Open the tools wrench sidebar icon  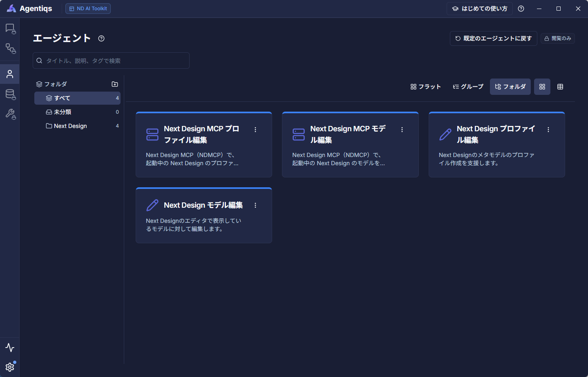tap(10, 114)
